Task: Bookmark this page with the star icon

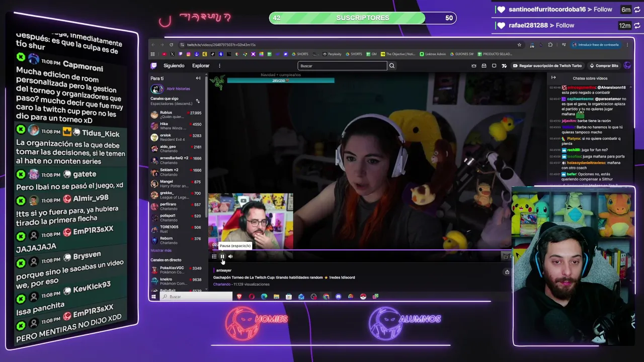Action: pos(519,45)
